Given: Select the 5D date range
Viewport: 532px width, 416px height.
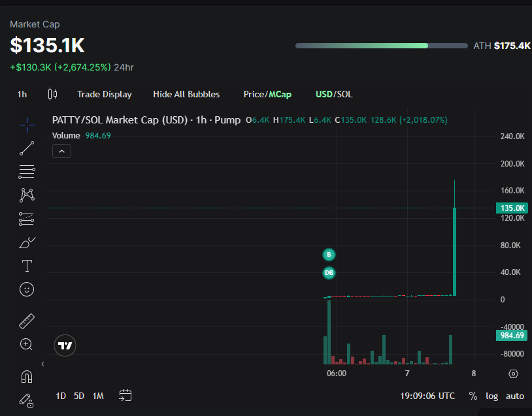Looking at the screenshot, I should click(x=79, y=396).
